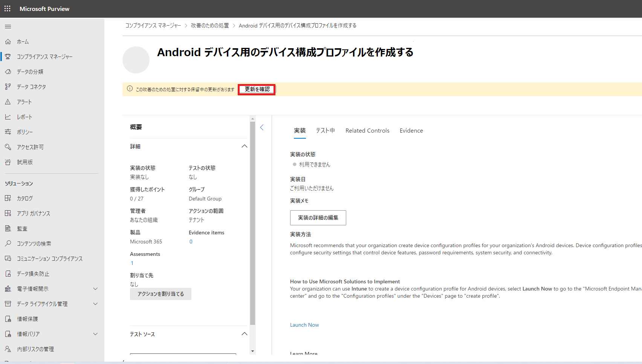Click the データの分類 tag icon
642x364 pixels.
coord(8,72)
